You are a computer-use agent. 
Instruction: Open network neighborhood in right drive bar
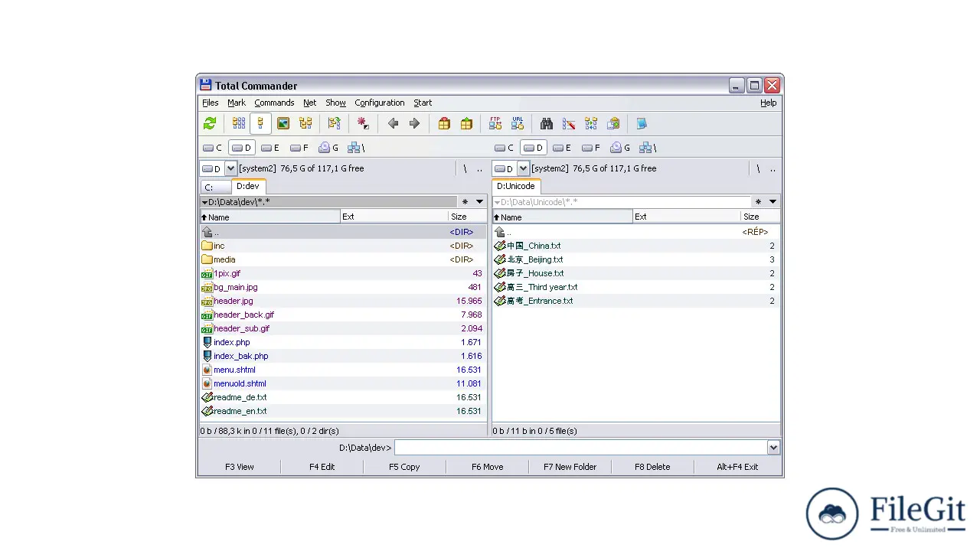648,148
